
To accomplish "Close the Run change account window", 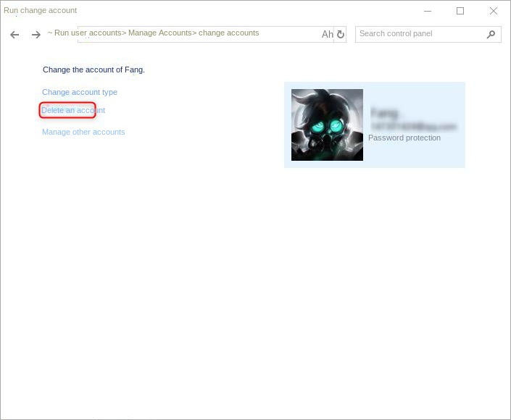I will pos(494,11).
